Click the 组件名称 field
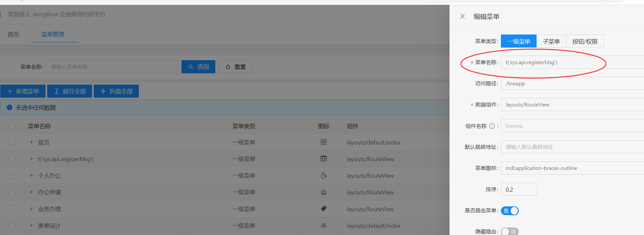Viewport: 644px width, 235px height. [x=572, y=126]
